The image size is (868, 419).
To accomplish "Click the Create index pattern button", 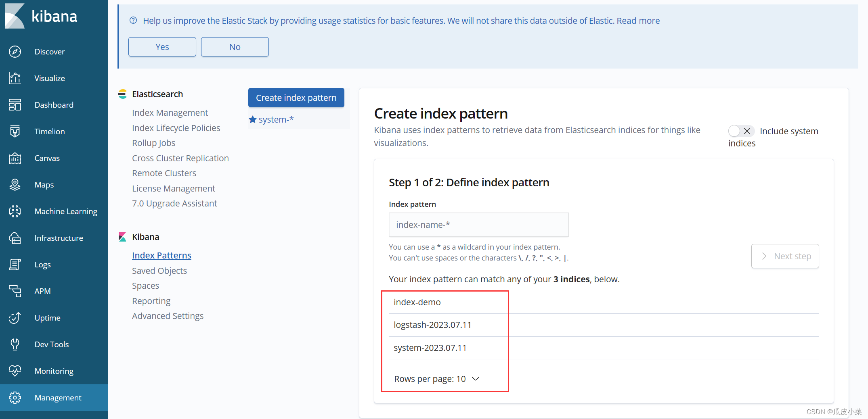I will point(296,98).
